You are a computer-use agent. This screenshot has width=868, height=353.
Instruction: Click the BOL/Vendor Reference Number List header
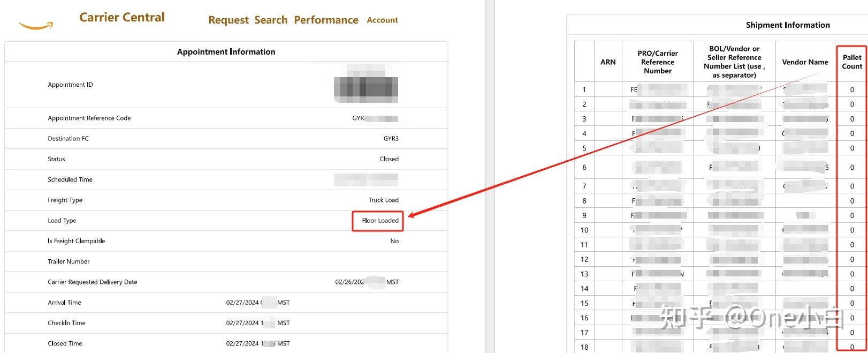[734, 62]
